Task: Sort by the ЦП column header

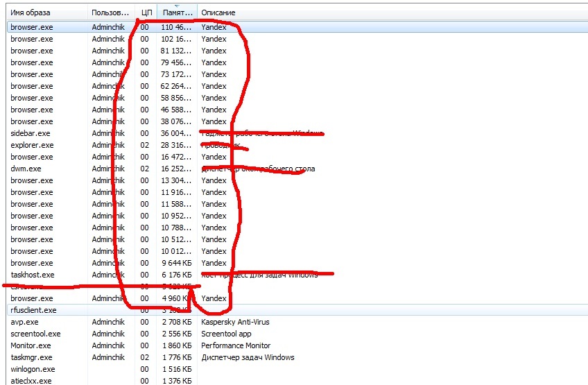Action: click(x=146, y=12)
